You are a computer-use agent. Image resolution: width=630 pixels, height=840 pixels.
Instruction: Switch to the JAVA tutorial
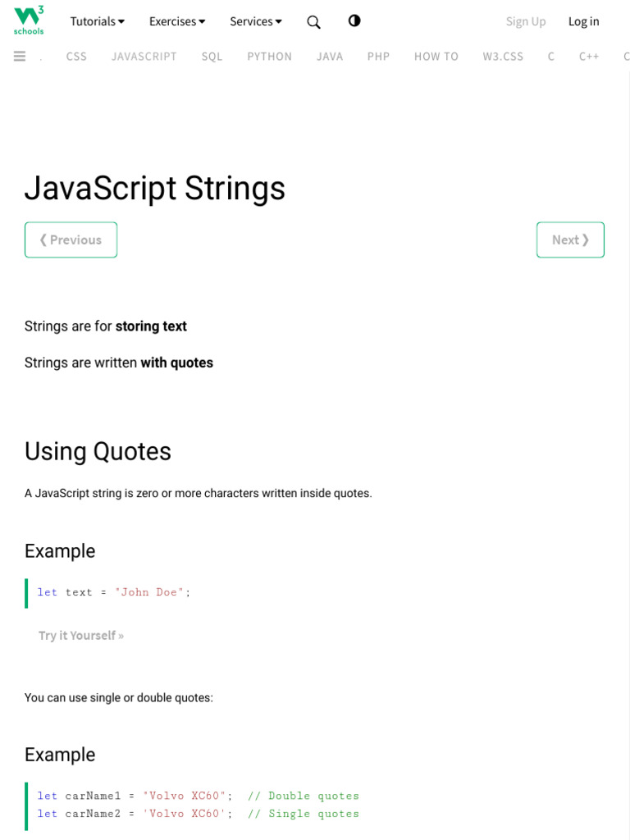point(330,57)
